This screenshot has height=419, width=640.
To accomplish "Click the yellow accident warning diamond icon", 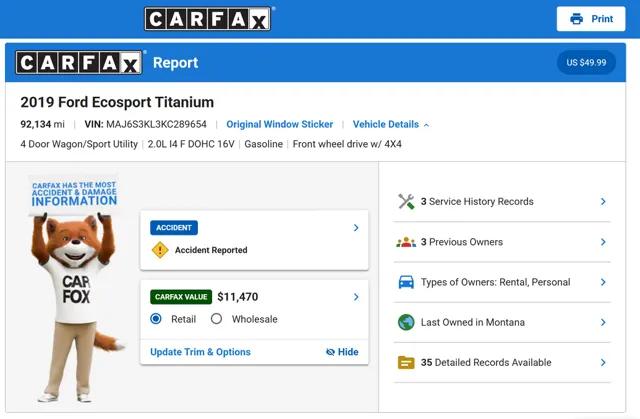I will pyautogui.click(x=160, y=250).
